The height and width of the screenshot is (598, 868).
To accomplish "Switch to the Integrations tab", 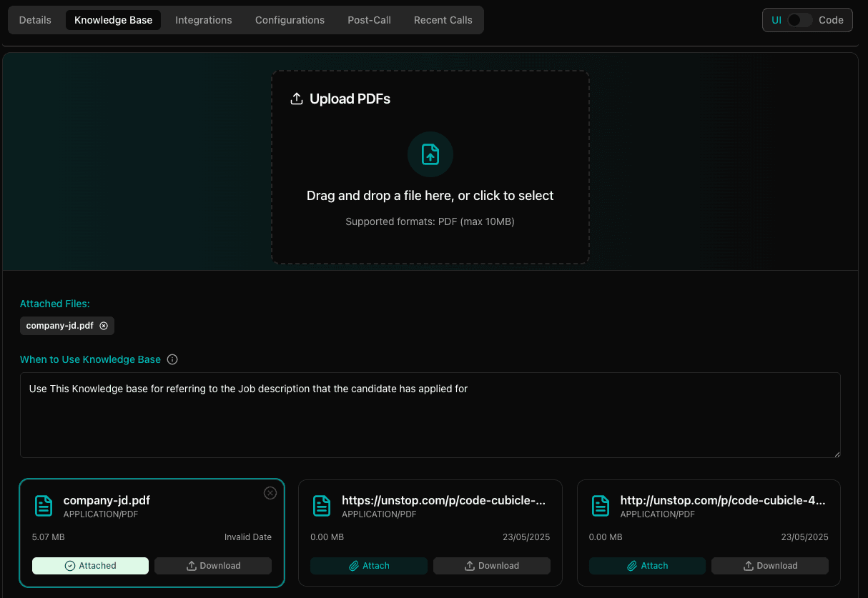I will (x=203, y=20).
